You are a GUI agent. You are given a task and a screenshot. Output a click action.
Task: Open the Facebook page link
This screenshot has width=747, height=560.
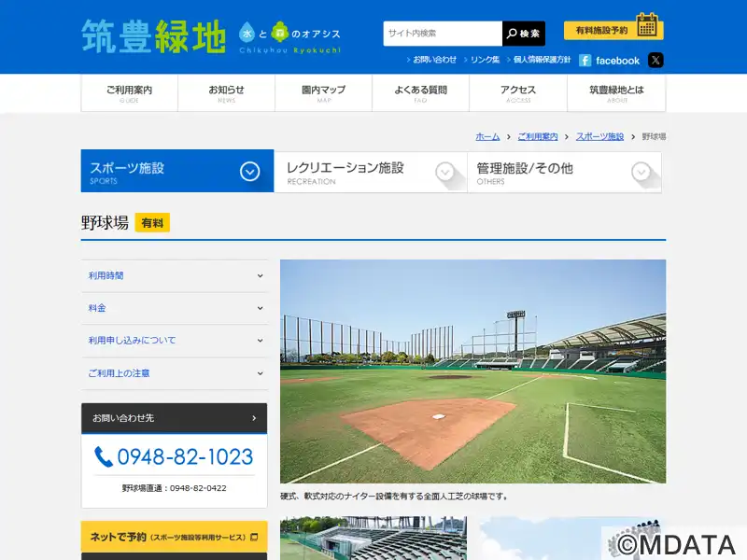(609, 61)
